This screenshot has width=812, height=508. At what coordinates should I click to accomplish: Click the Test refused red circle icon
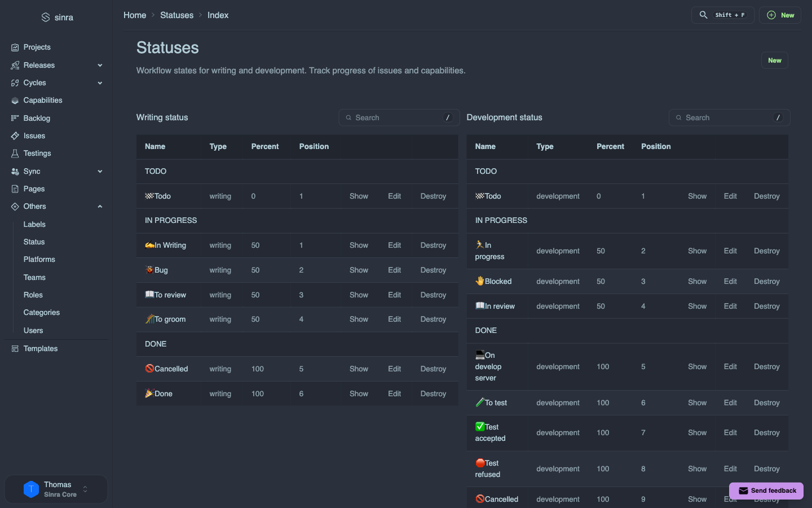[x=480, y=463]
